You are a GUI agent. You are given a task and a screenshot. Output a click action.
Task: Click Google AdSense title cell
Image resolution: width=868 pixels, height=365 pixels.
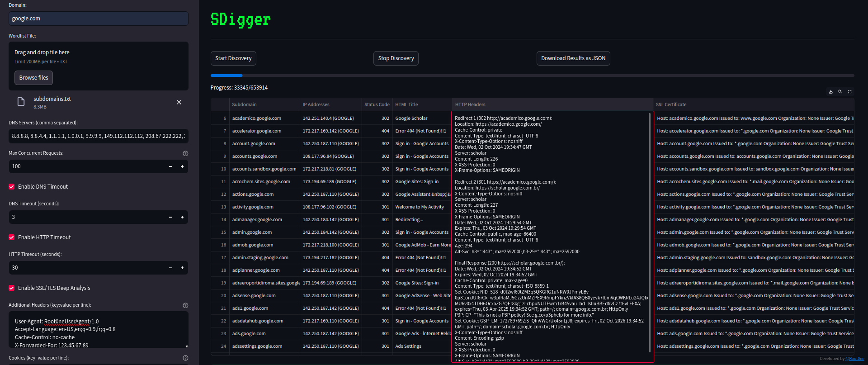[x=422, y=295]
